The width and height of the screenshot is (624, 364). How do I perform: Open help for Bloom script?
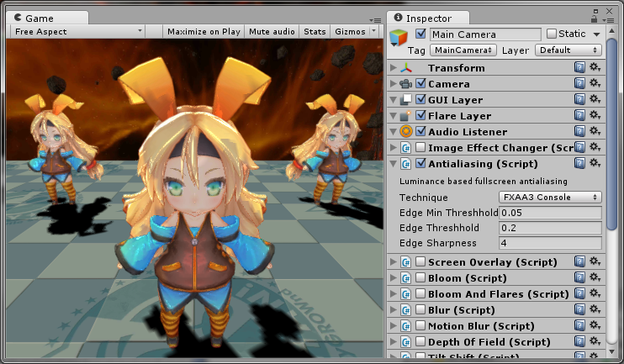tap(579, 277)
